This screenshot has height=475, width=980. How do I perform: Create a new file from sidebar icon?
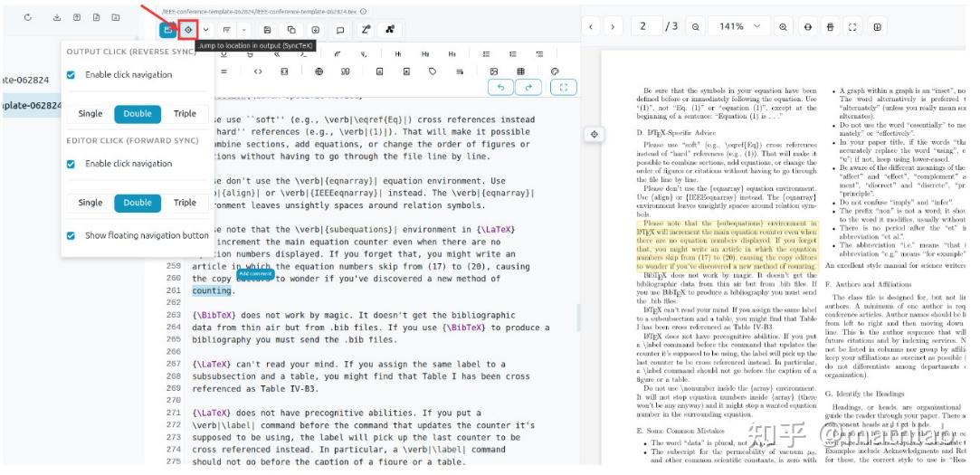pyautogui.click(x=96, y=17)
